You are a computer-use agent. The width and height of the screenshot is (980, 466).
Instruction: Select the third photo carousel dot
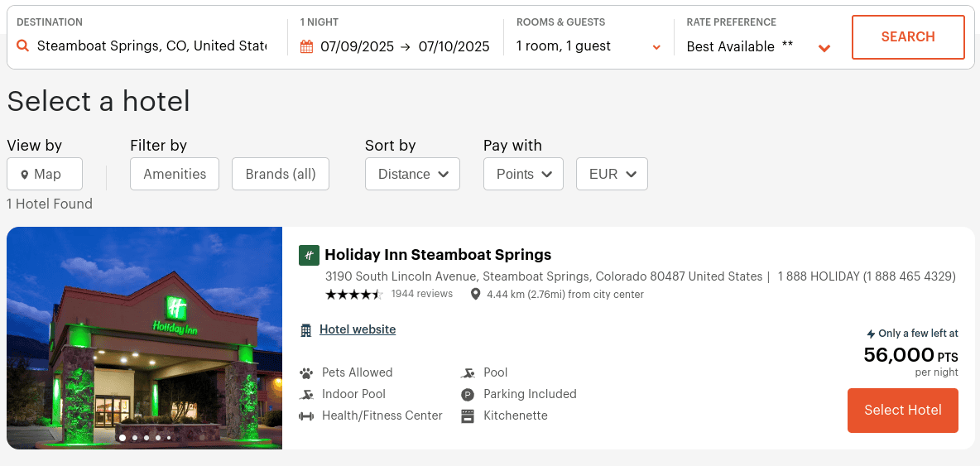147,438
